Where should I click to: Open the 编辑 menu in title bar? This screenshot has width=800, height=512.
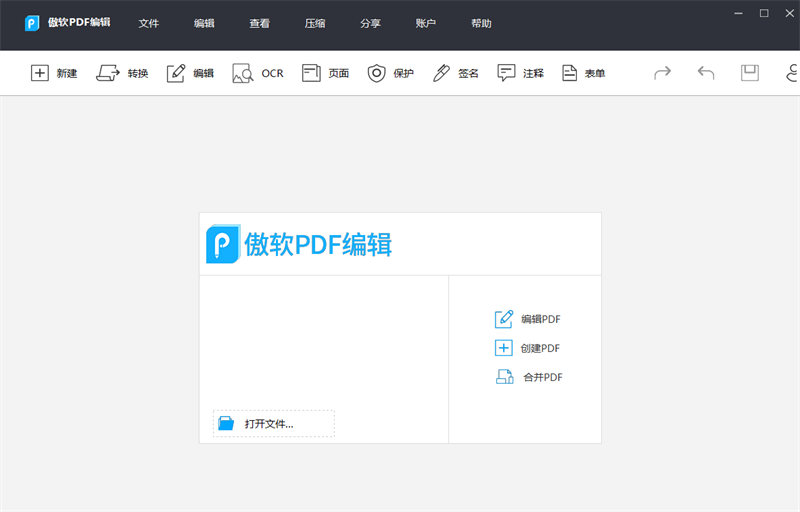click(204, 23)
